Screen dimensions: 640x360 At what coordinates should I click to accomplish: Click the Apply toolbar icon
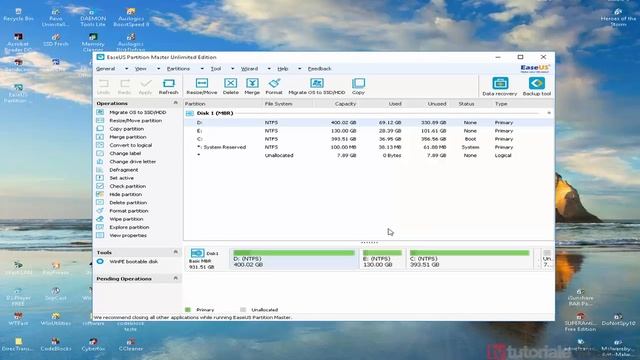point(145,87)
